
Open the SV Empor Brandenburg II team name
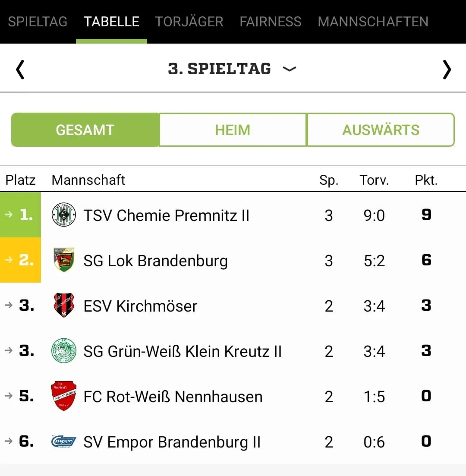(172, 442)
